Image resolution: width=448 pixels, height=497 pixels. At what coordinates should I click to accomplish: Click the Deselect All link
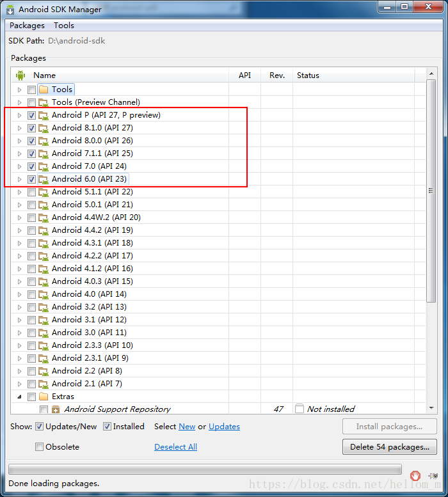(175, 447)
